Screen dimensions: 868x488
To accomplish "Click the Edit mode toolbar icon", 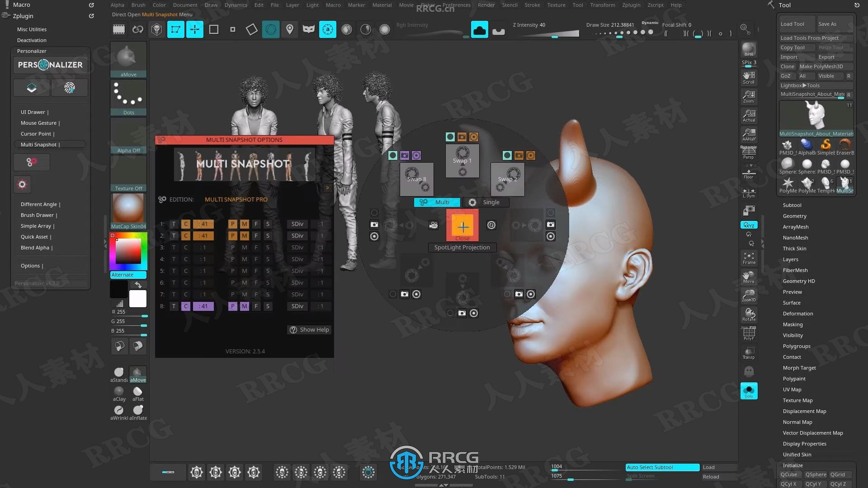I will tap(176, 30).
